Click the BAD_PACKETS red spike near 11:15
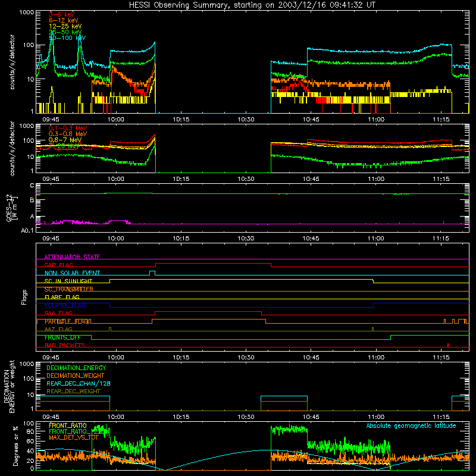Screen dimensions: 476x476 tap(448, 345)
